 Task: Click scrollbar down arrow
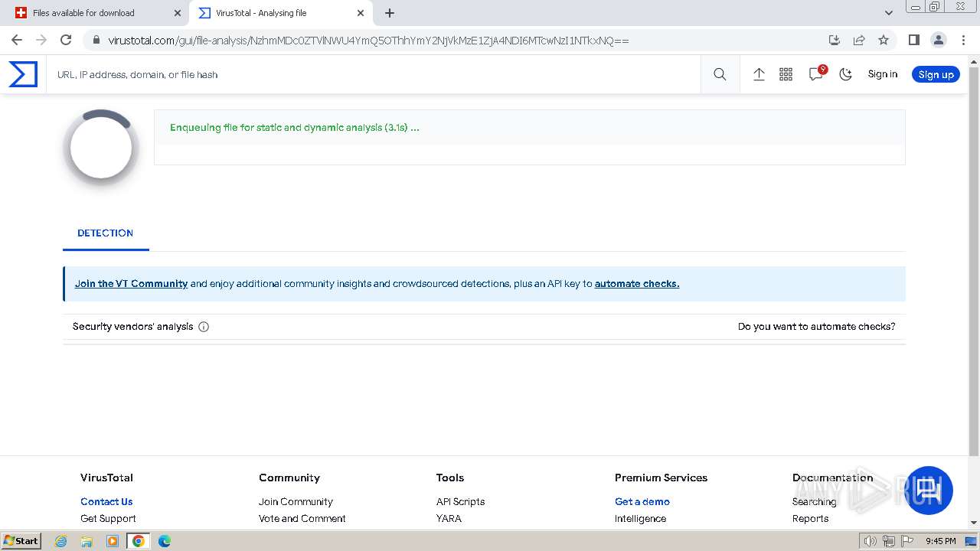(x=974, y=523)
